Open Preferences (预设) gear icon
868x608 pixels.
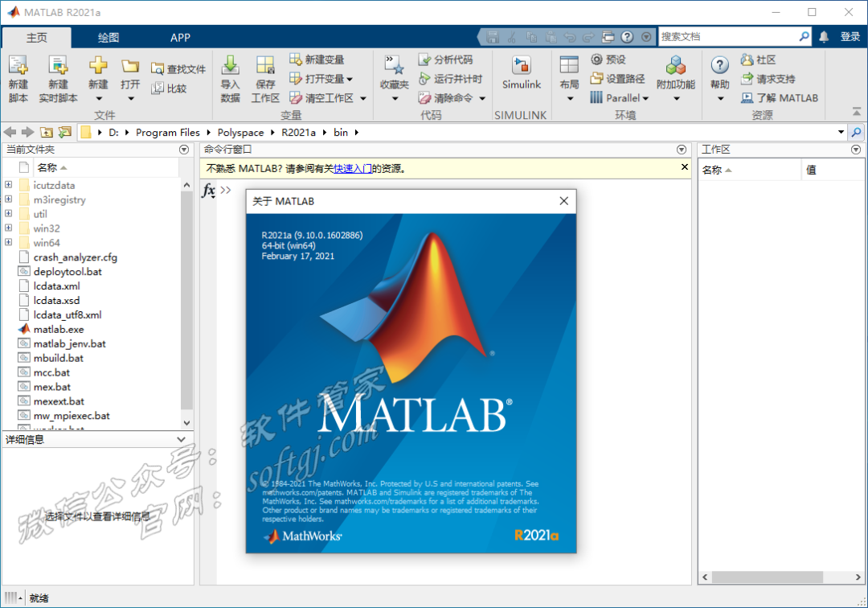(596, 60)
